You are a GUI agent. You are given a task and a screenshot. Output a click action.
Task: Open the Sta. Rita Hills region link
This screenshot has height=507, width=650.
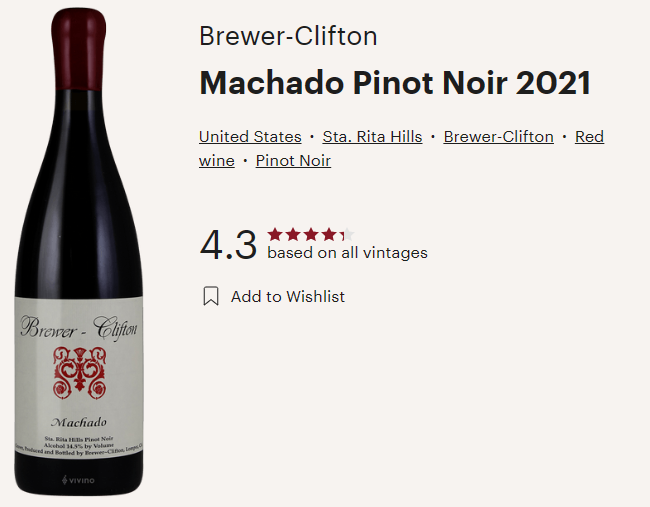tap(372, 137)
